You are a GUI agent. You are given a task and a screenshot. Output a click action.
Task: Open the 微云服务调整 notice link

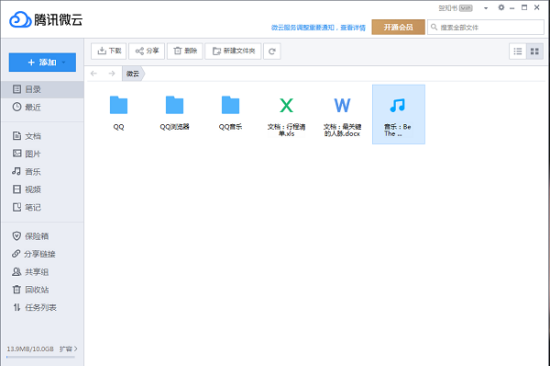318,27
